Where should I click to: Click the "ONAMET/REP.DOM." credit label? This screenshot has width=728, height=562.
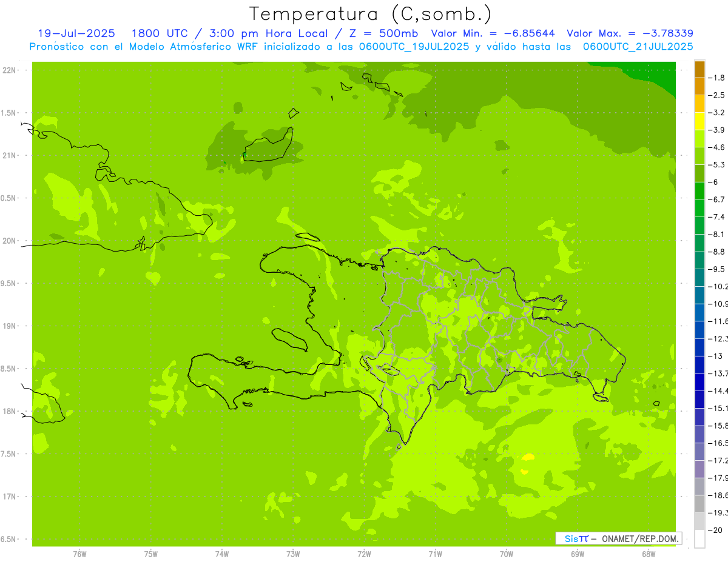(640, 538)
